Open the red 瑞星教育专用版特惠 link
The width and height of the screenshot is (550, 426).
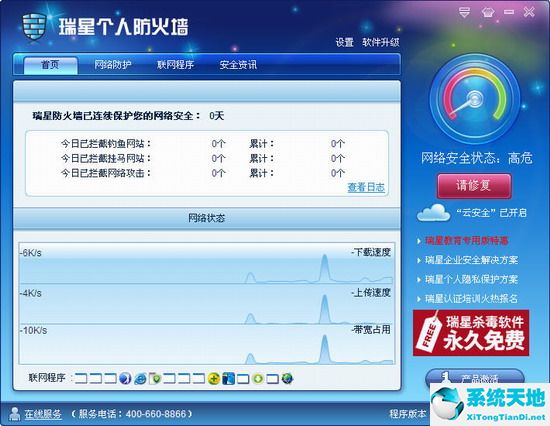click(x=467, y=241)
